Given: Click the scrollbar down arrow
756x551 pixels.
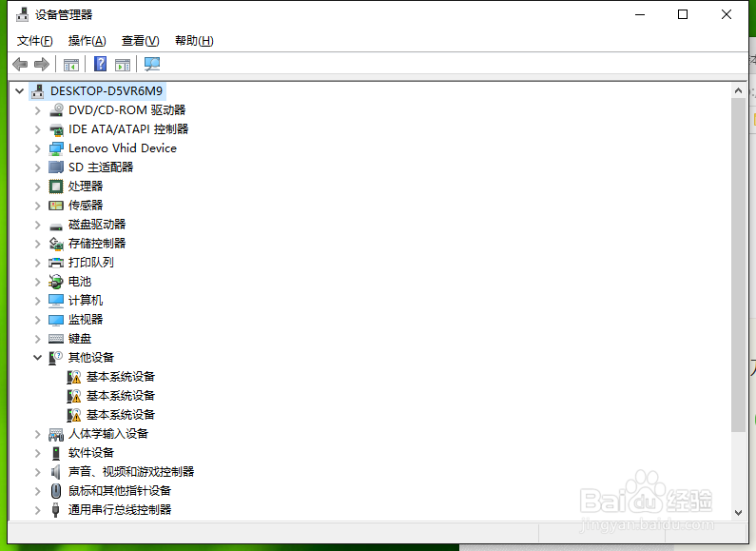Looking at the screenshot, I should (x=738, y=513).
